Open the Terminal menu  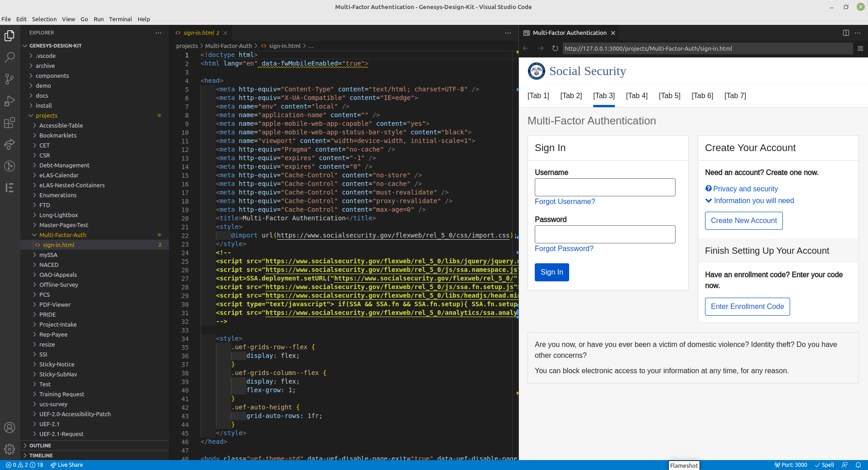[120, 19]
